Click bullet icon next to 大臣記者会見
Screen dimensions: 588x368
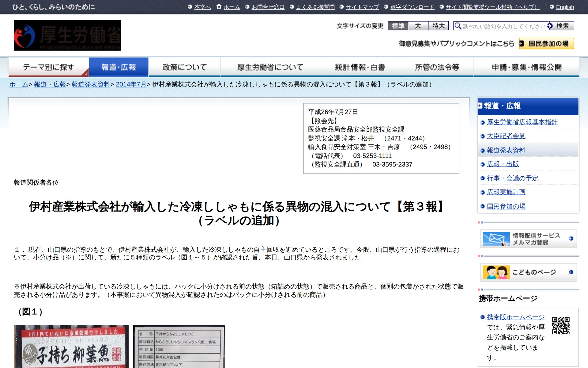(482, 136)
